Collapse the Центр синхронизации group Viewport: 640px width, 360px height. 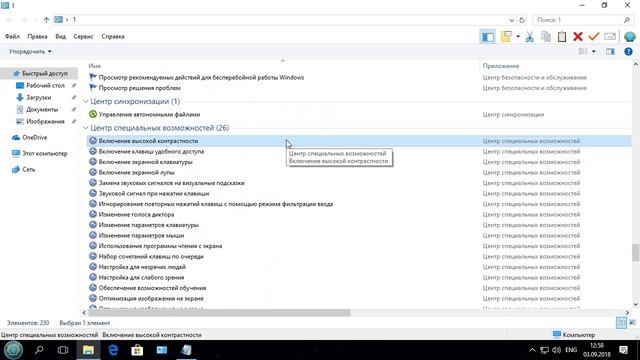pyautogui.click(x=85, y=101)
